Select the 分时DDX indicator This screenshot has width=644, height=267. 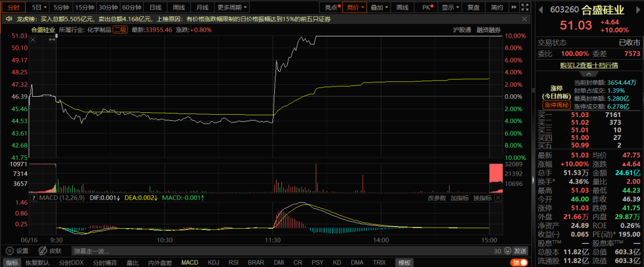pos(71,262)
